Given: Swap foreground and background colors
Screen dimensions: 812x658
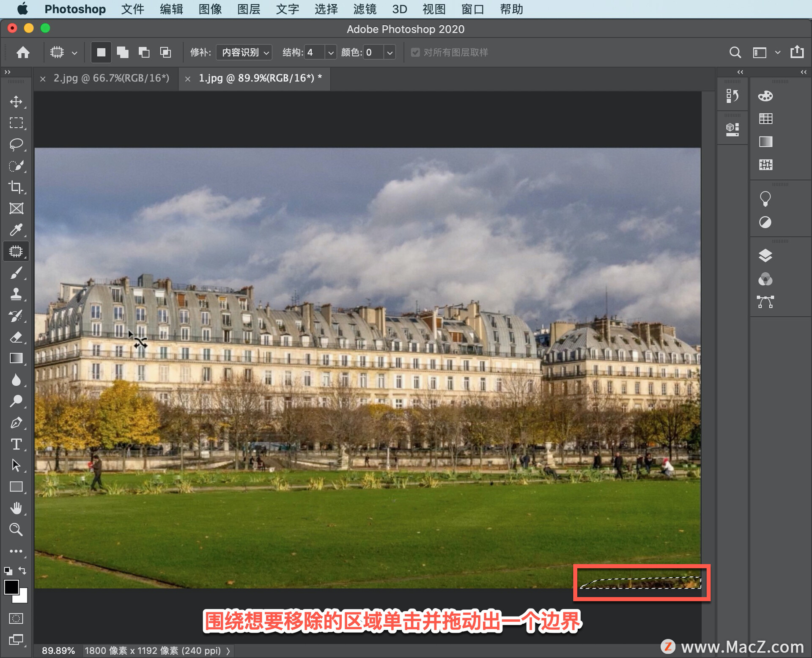Looking at the screenshot, I should 23,570.
